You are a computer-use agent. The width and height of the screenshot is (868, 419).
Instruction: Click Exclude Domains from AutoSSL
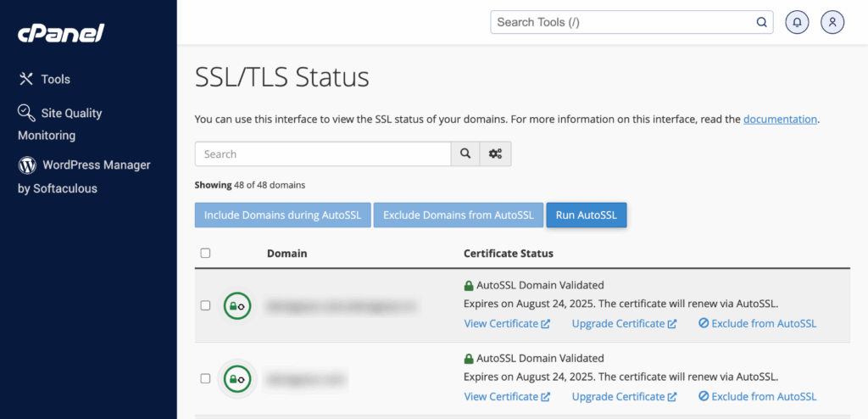[459, 215]
